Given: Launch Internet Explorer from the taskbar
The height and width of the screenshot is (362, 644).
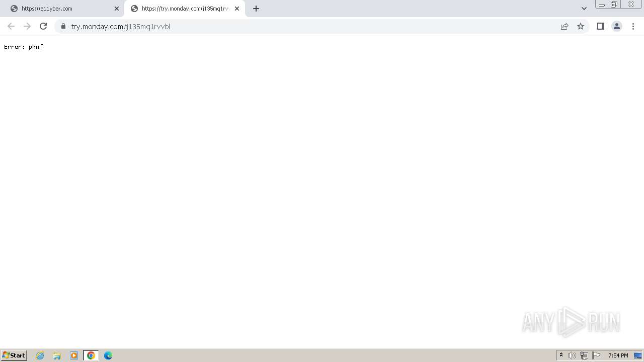Looking at the screenshot, I should click(x=40, y=355).
